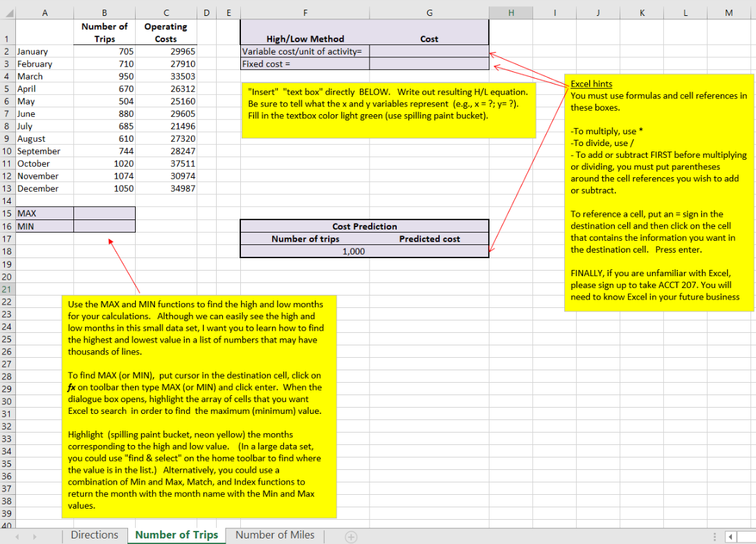Click empty MAX result cell B15
Image resolution: width=756 pixels, height=544 pixels.
[105, 213]
